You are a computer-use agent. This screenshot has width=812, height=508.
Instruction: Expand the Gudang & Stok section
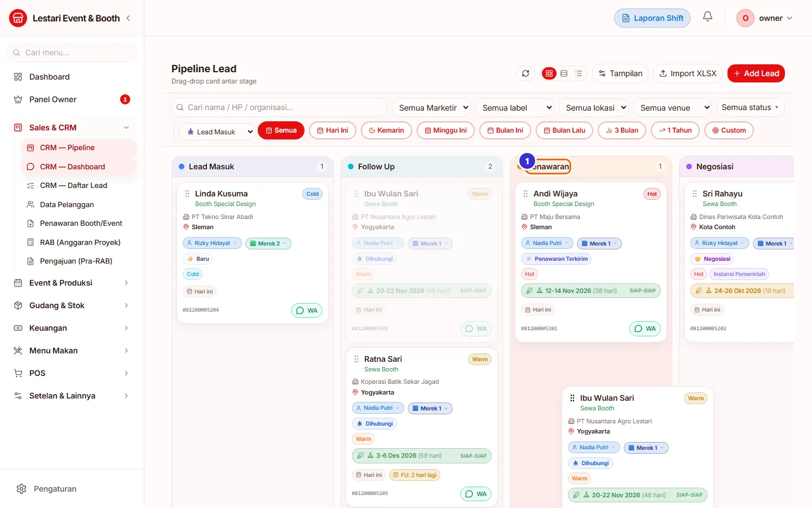tap(72, 305)
